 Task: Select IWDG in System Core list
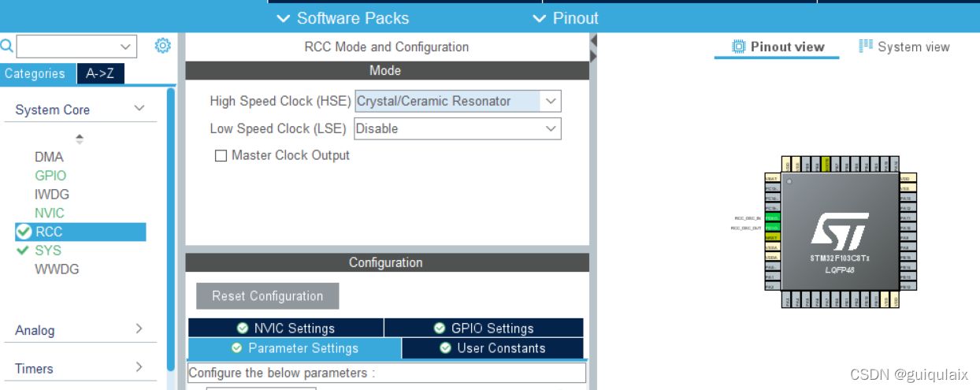pos(52,194)
